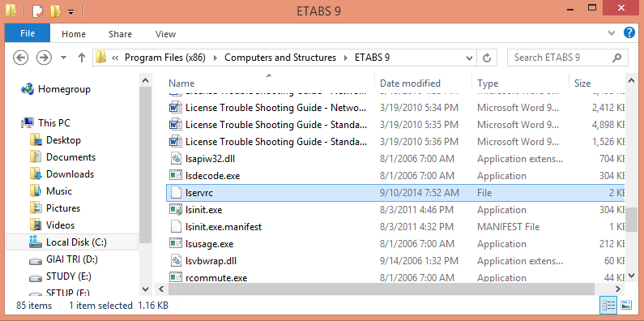Open the File menu
644x321 pixels.
click(28, 34)
